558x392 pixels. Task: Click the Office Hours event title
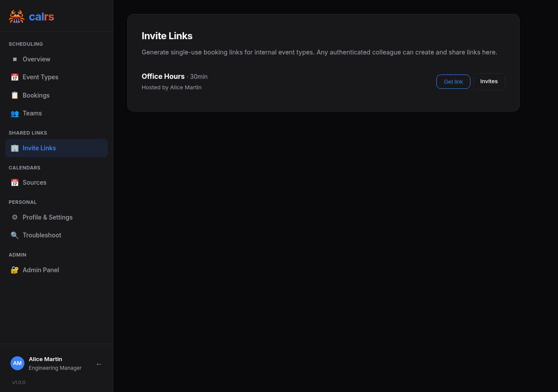pos(163,76)
